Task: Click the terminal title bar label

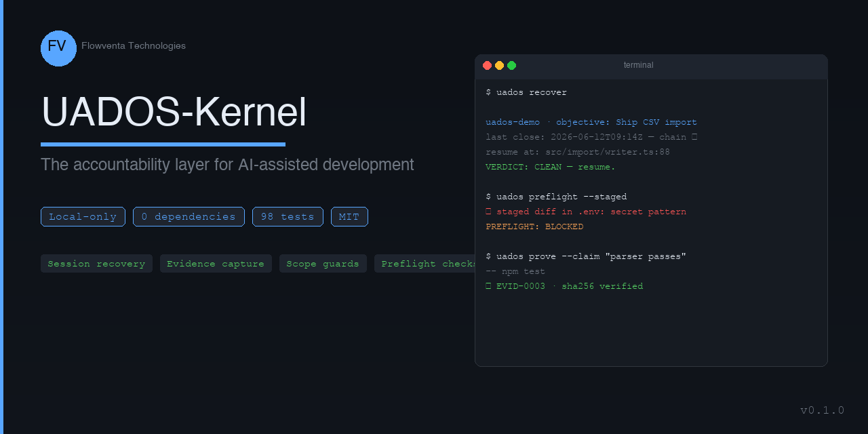Action: [639, 65]
